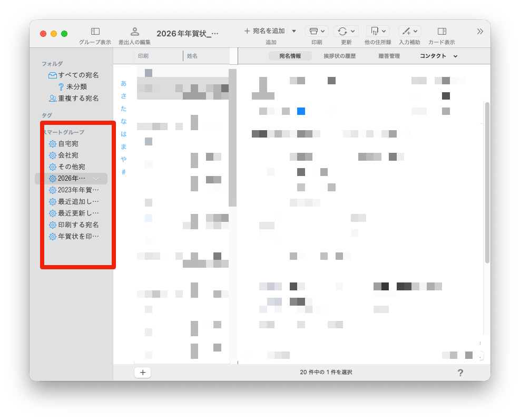Show more toolbar items via double chevron

pos(480,31)
